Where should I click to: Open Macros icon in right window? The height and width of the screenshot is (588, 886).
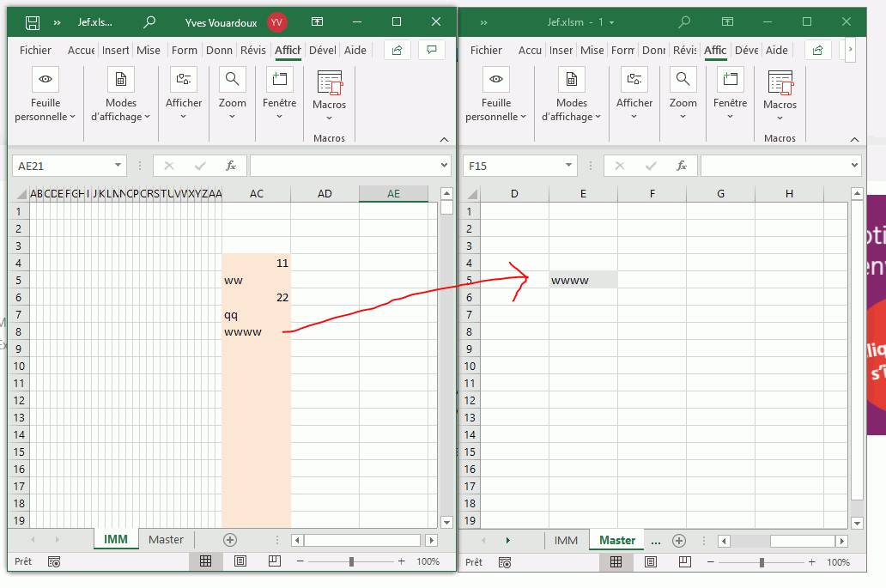click(x=780, y=82)
